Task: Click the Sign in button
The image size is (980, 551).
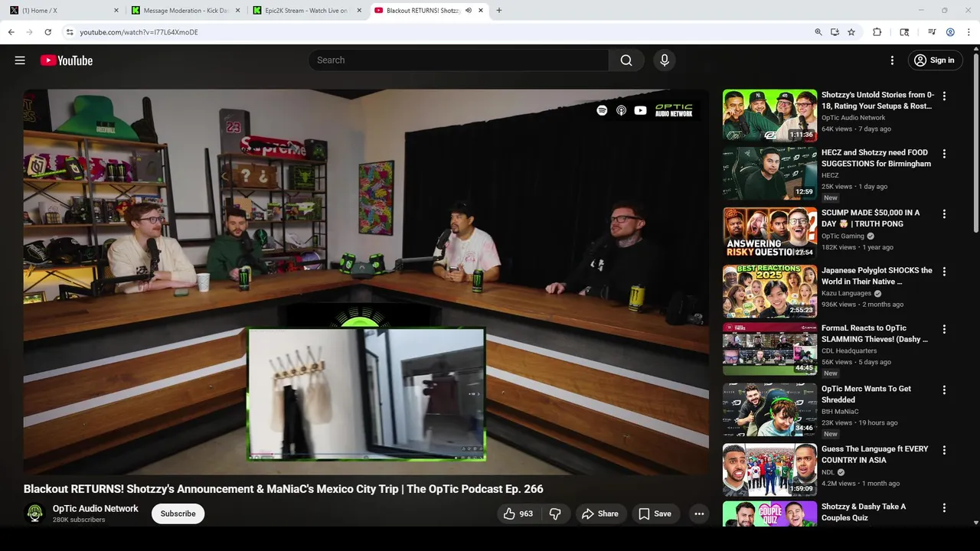Action: pos(935,60)
